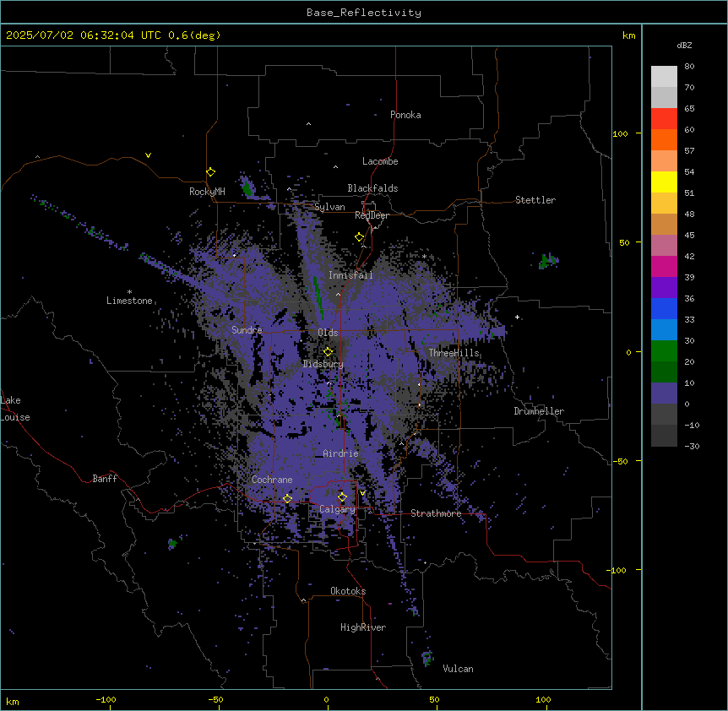
Task: Click the Drumheller label
Action: tap(539, 411)
